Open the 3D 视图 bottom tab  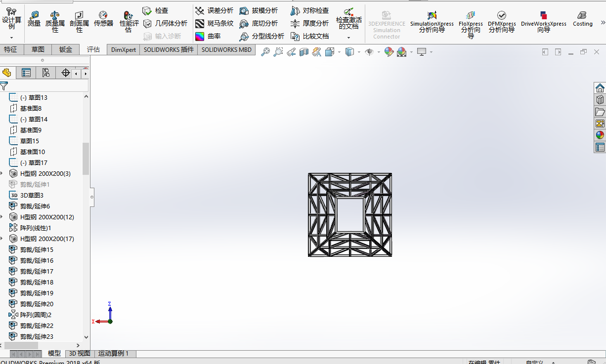80,353
